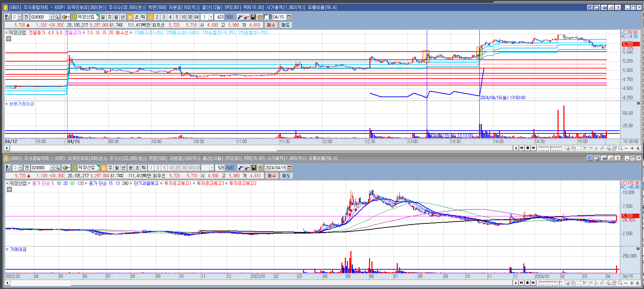The width and height of the screenshot is (644, 289).
Task: Zoom in with the plus icon below the top chart
Action: pyautogui.click(x=632, y=148)
